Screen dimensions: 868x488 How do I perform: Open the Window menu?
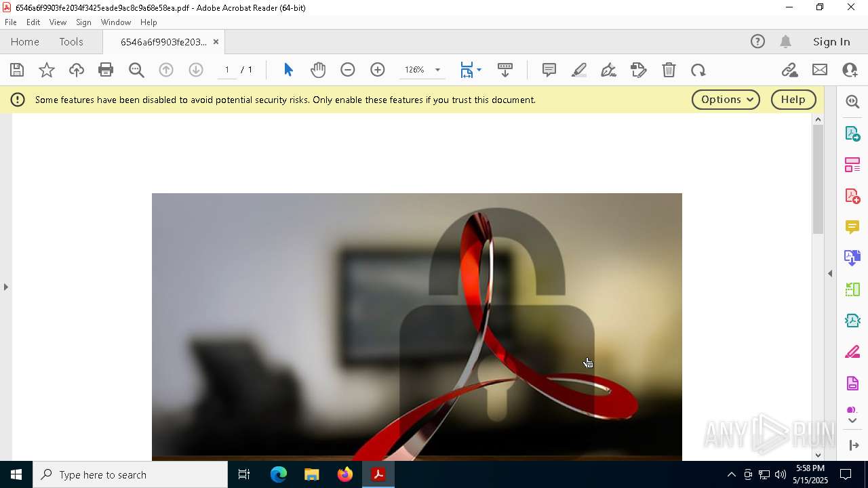pyautogui.click(x=116, y=22)
